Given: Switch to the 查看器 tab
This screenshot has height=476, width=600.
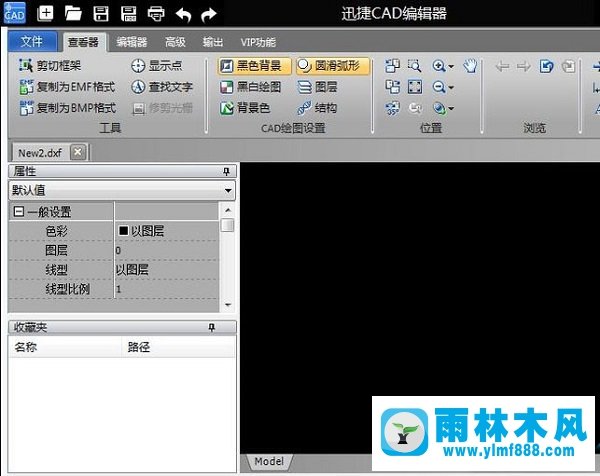Looking at the screenshot, I should pyautogui.click(x=83, y=42).
